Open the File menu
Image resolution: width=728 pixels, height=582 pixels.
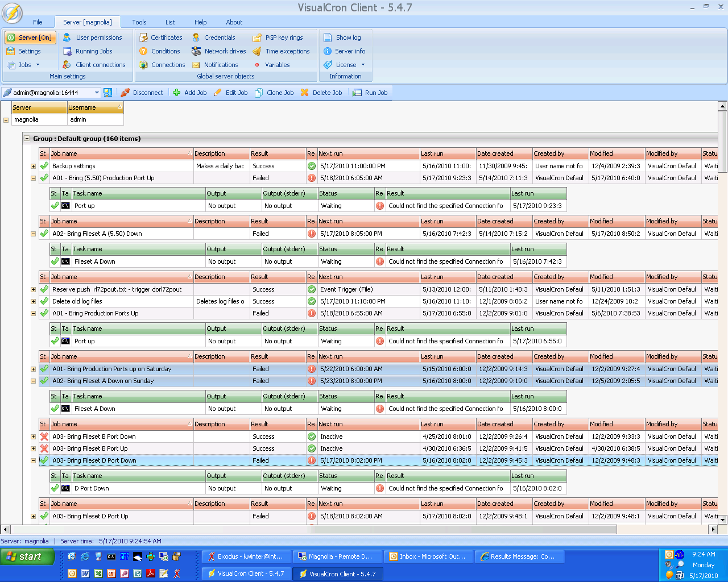[x=38, y=22]
